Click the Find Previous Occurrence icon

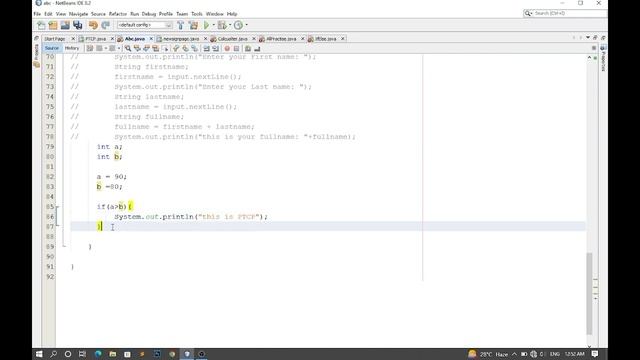click(x=137, y=49)
